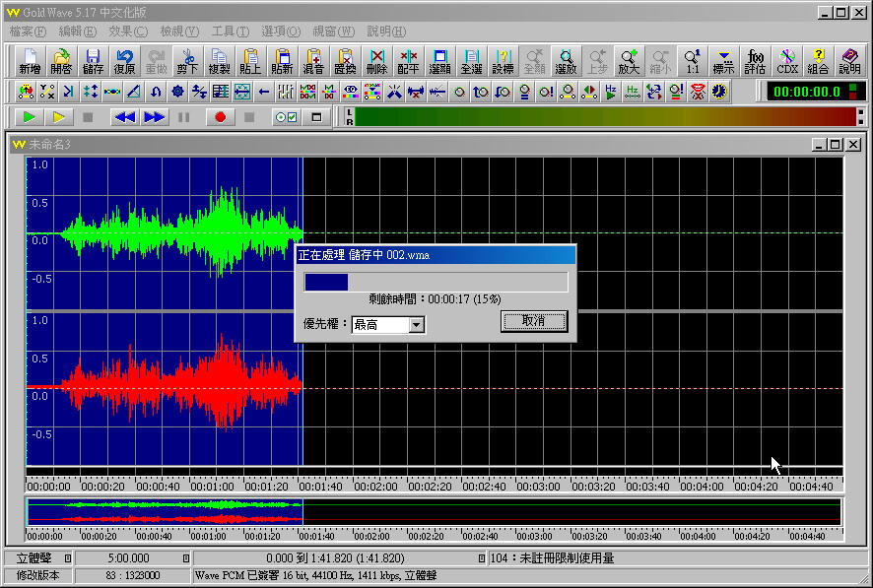Click the 放大 (Zoom in) magnifier icon
873x588 pixels.
pyautogui.click(x=629, y=61)
